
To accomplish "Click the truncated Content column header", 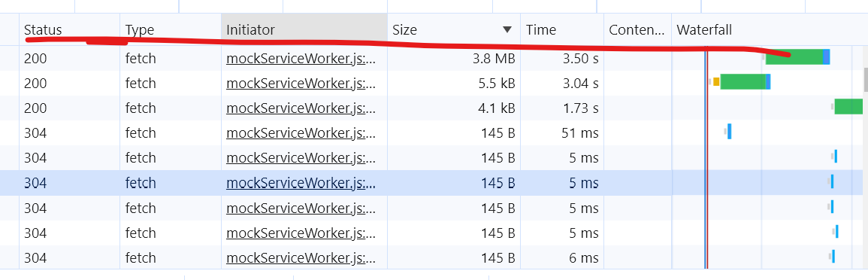I will pyautogui.click(x=637, y=29).
